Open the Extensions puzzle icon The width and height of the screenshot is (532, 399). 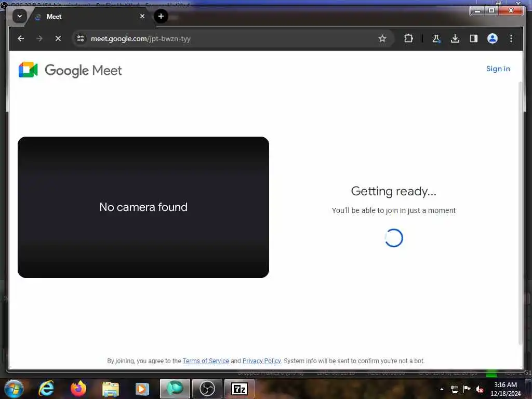408,38
